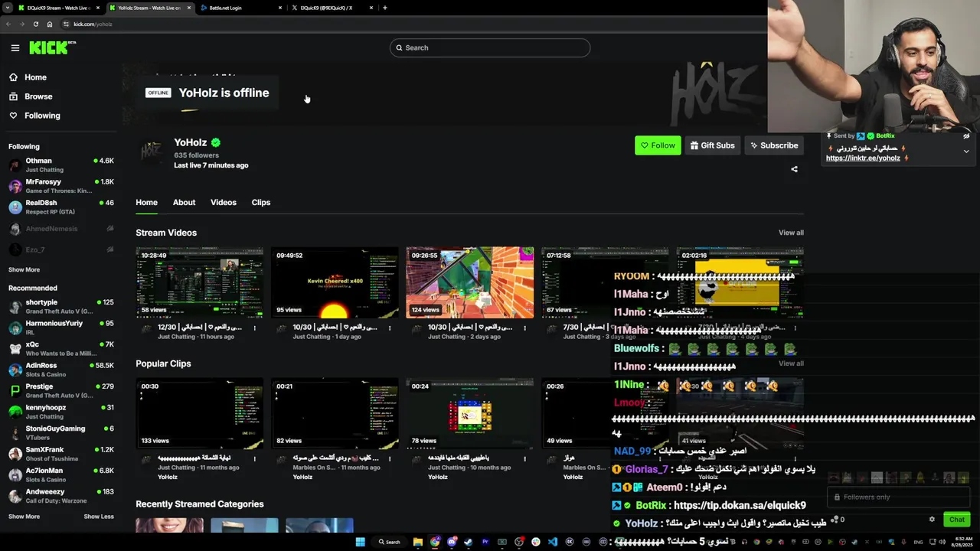
Task: Open MrFarosyy's channel in the Following list
Action: (61, 186)
